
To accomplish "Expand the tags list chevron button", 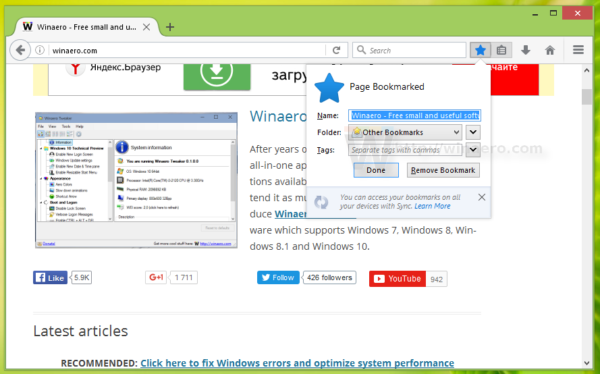I will click(473, 150).
